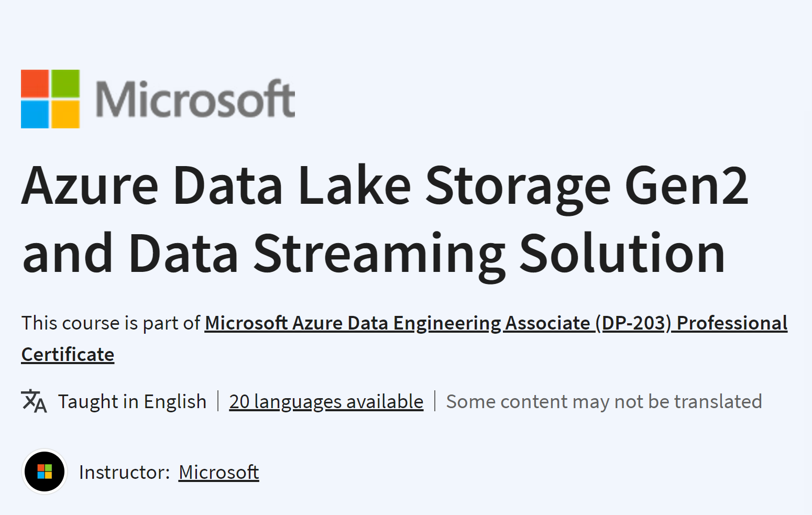Open the 20 languages available link
Screen dimensions: 812x515
pyautogui.click(x=326, y=402)
